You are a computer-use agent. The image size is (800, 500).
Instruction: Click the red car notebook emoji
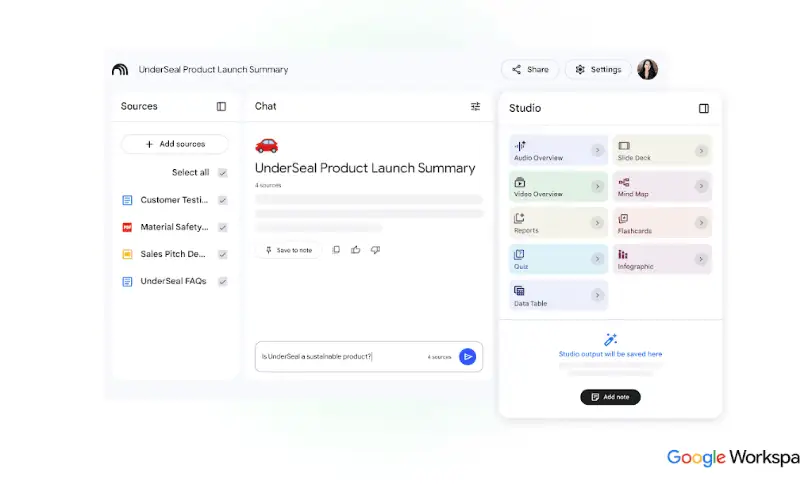(266, 145)
